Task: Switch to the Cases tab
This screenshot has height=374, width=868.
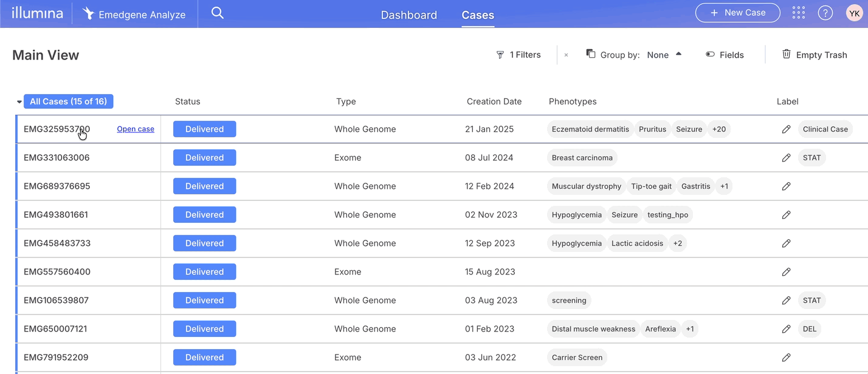Action: point(478,15)
